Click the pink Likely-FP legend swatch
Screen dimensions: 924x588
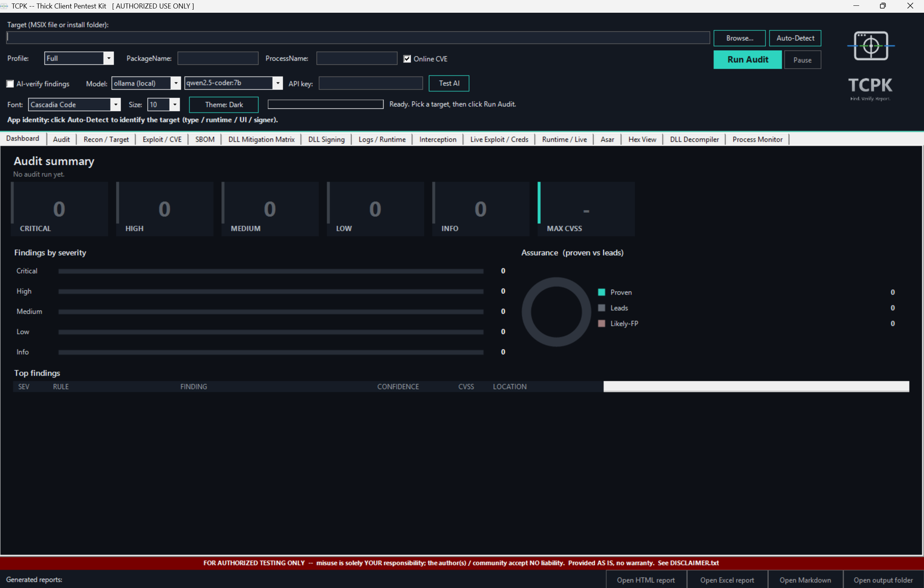(601, 324)
